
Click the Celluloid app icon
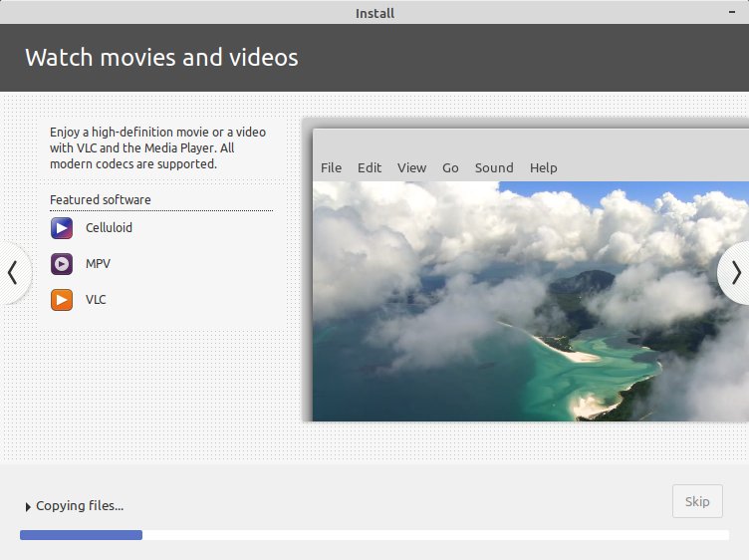pyautogui.click(x=62, y=228)
